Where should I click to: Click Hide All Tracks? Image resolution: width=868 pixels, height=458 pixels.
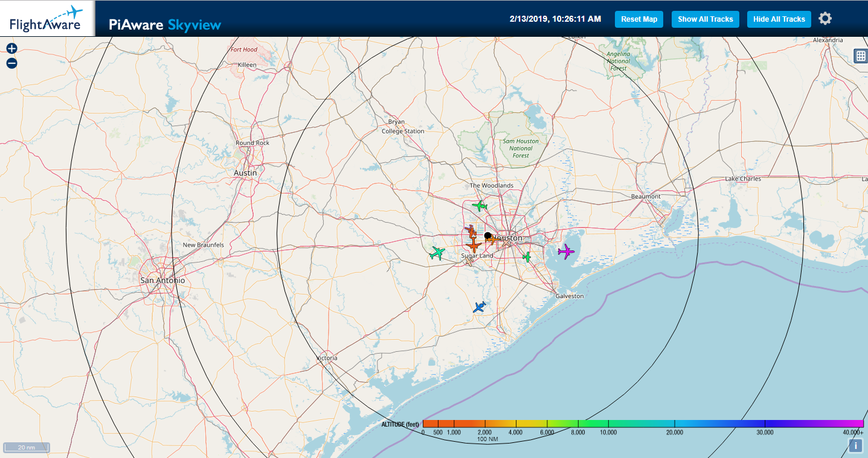point(779,19)
